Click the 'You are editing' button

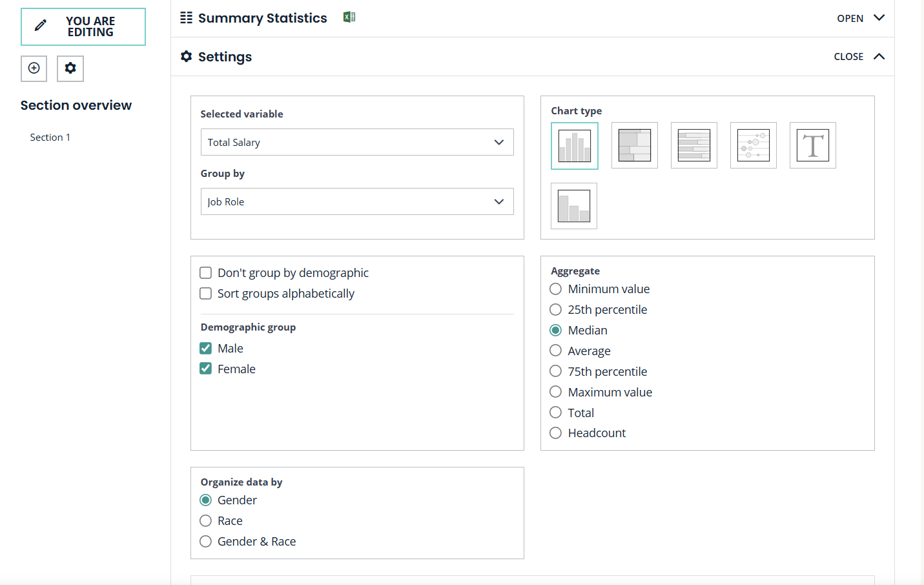[83, 27]
